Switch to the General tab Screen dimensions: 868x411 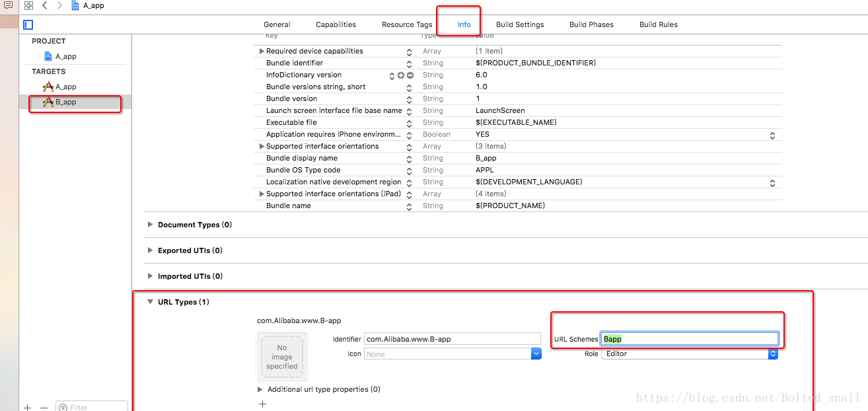pyautogui.click(x=277, y=24)
